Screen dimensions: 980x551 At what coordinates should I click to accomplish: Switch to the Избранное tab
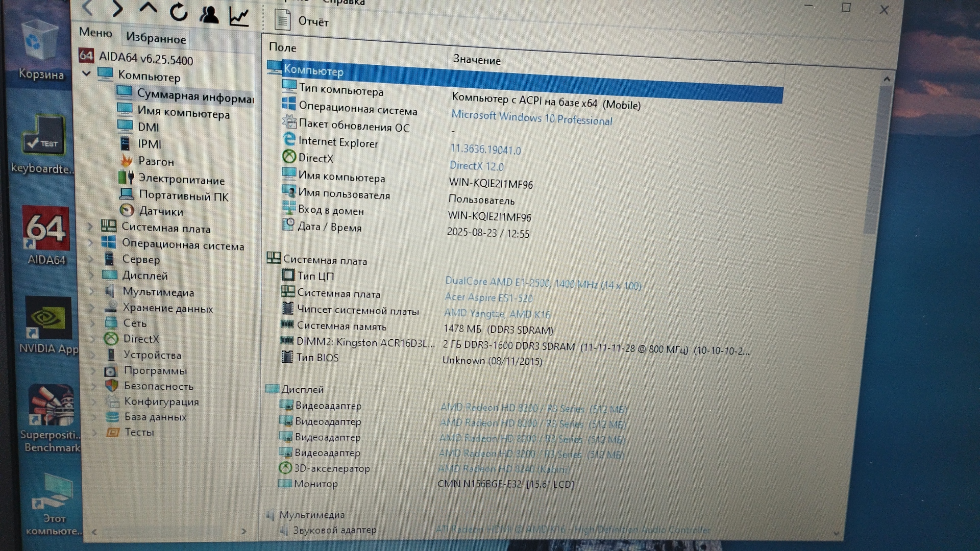tap(156, 38)
